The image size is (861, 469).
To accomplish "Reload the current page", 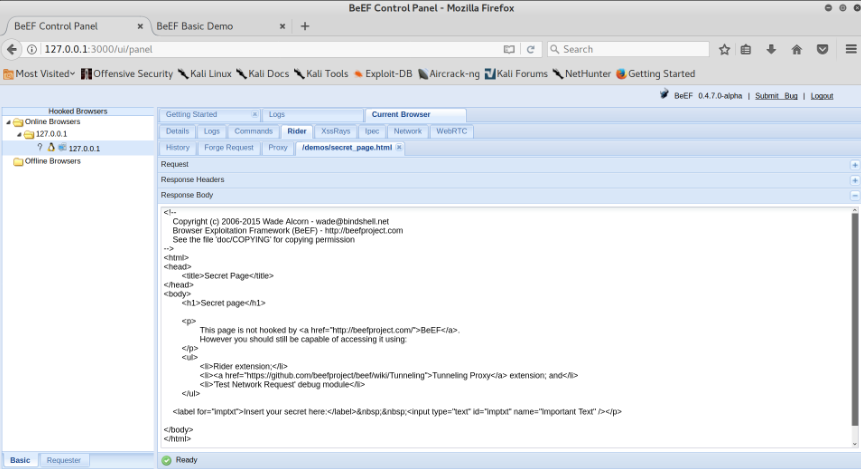I will (530, 49).
